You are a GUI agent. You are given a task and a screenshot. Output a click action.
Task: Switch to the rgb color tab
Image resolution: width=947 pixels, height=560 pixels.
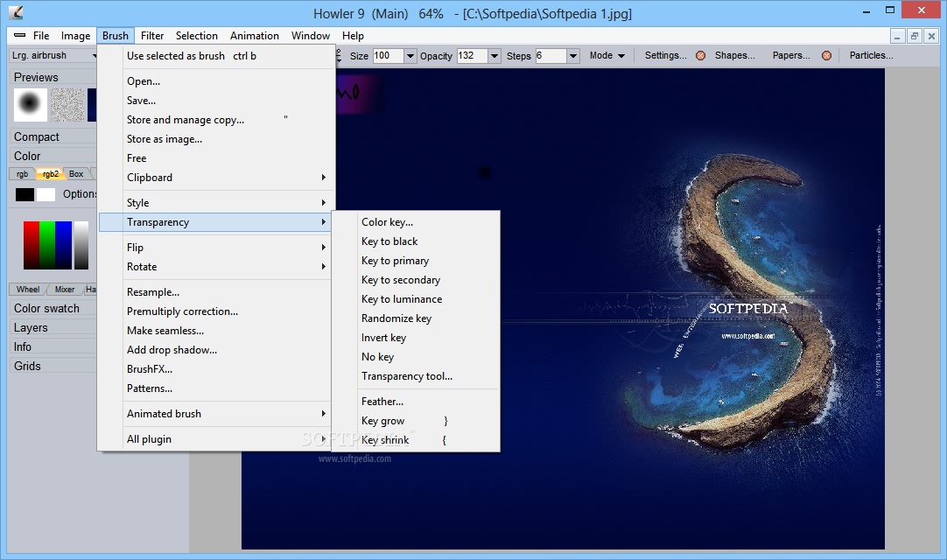click(x=23, y=174)
